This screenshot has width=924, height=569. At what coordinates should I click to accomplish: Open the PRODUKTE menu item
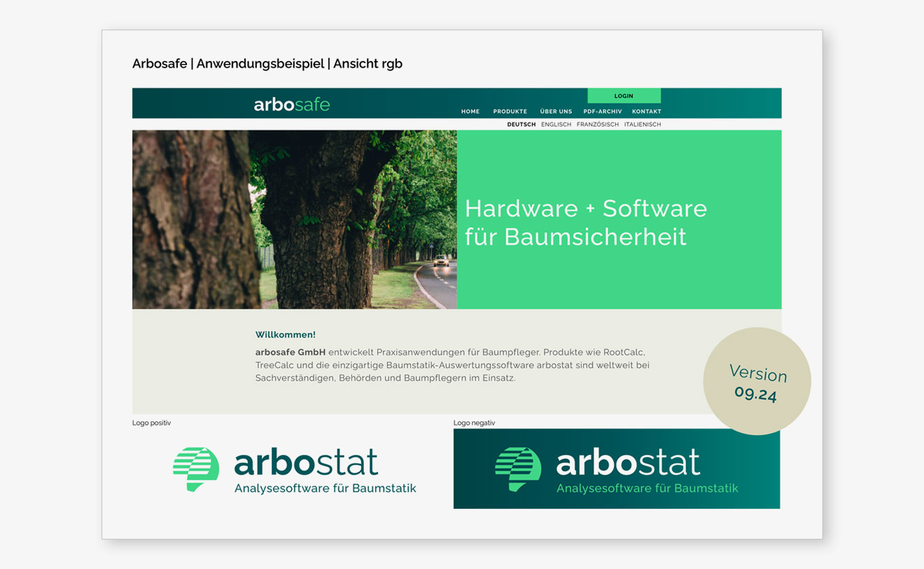coord(510,111)
